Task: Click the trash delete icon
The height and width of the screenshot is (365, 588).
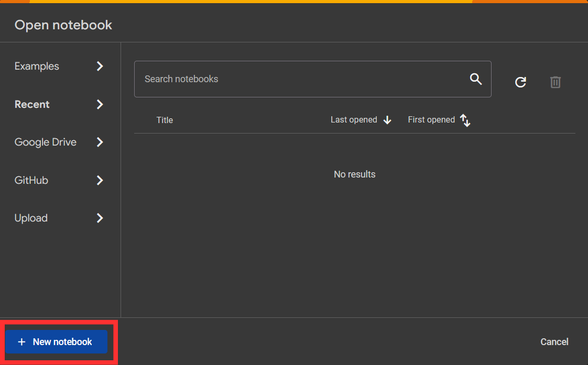Action: 556,82
